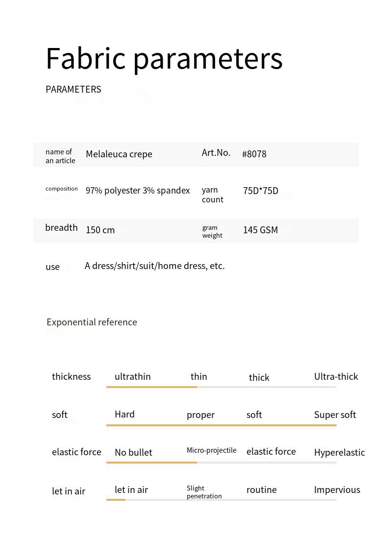Click the dress/shirt/suit use description
The width and height of the screenshot is (392, 540).
[x=155, y=266]
